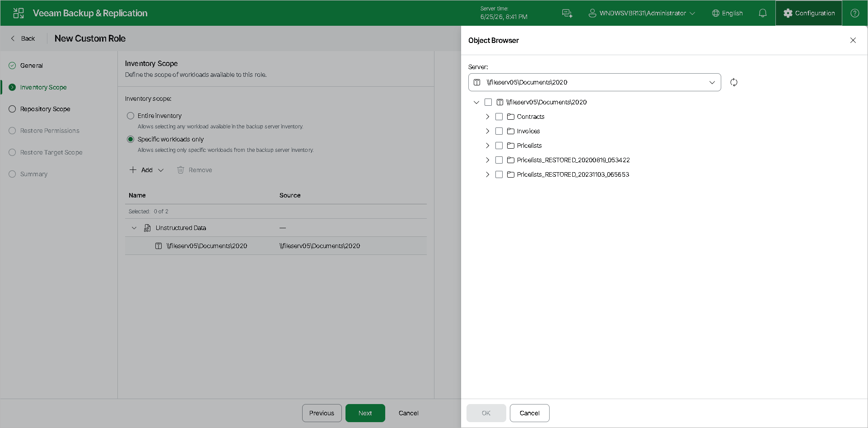Click the Repository Scope step circle icon
Screen dimensions: 868x428
coord(12,109)
